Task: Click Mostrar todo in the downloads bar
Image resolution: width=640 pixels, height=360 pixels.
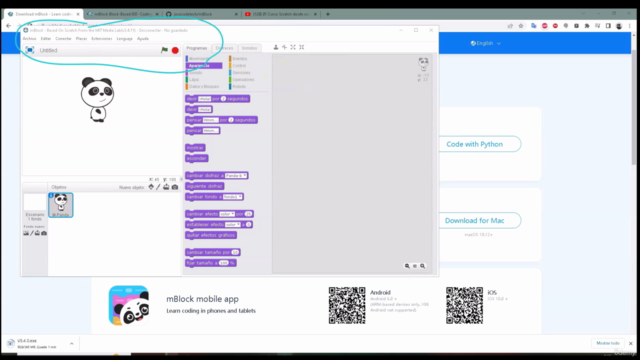Action: tap(608, 343)
